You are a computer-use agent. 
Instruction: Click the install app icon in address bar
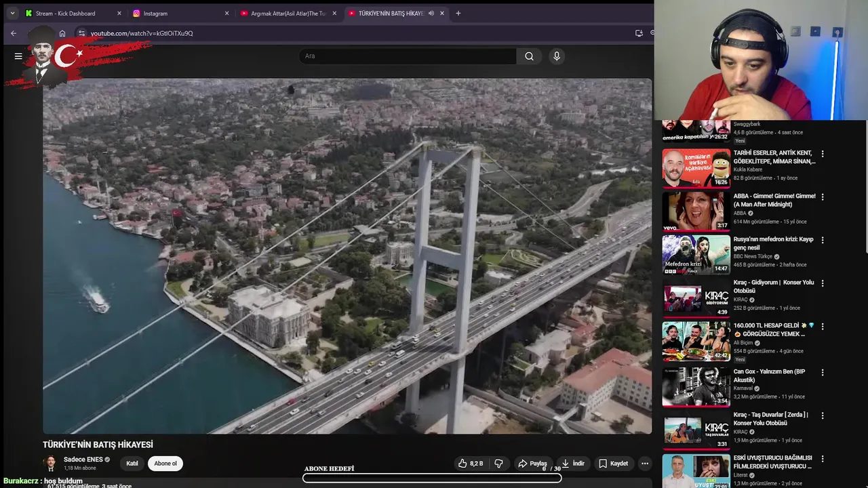639,33
